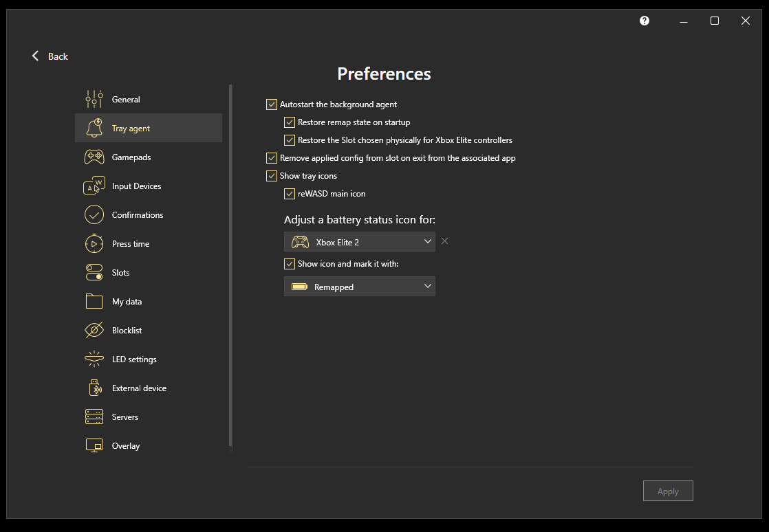
Task: Disable Autostart the background agent
Action: click(x=272, y=104)
